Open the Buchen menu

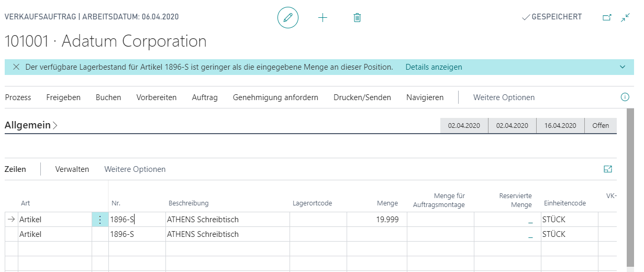click(108, 97)
